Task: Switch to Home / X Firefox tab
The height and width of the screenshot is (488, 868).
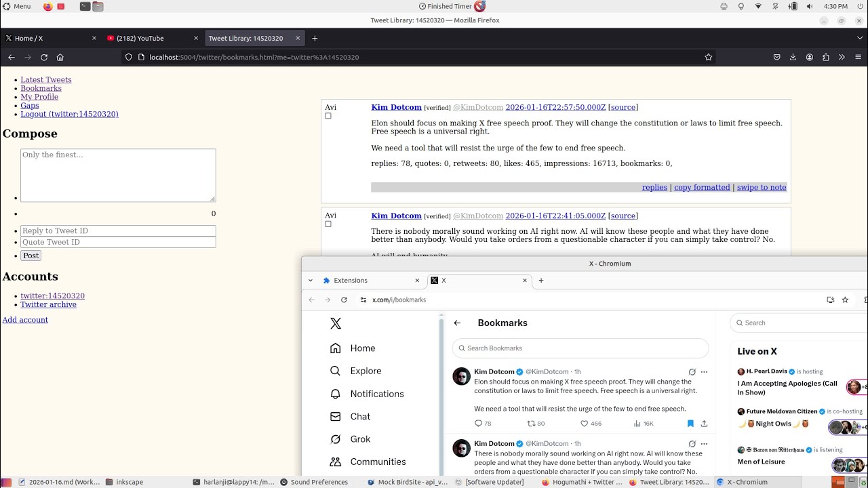Action: coord(51,39)
